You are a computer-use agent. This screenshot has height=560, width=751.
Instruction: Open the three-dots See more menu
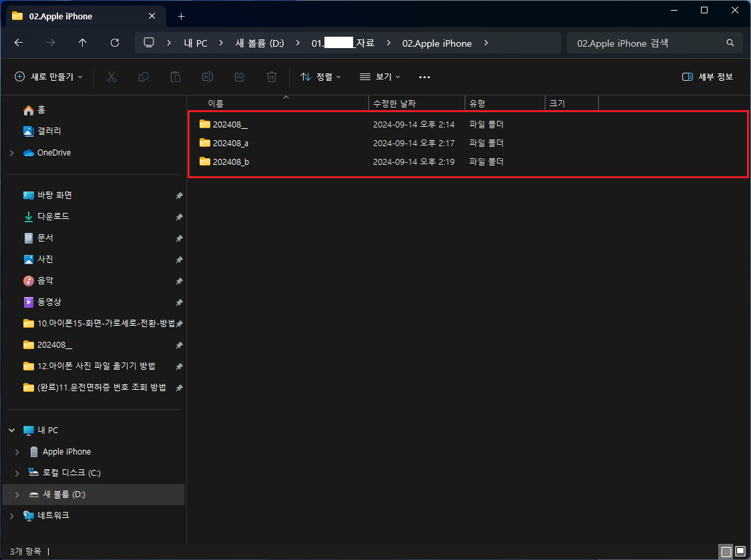click(425, 77)
